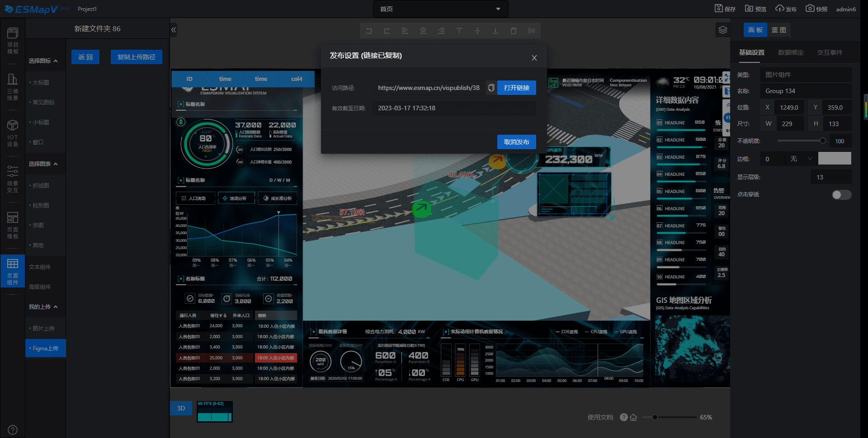868x438 pixels.
Task: Switch to the 数据绑定 tab
Action: pyautogui.click(x=790, y=52)
